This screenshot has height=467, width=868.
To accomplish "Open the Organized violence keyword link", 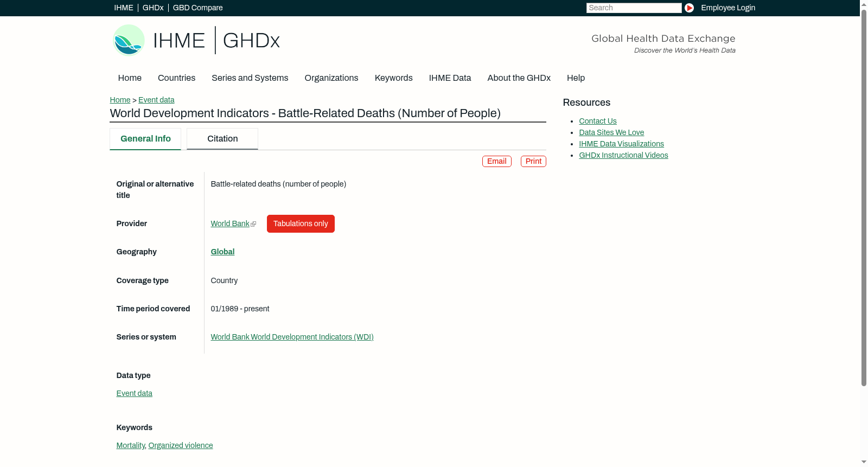I will click(181, 445).
